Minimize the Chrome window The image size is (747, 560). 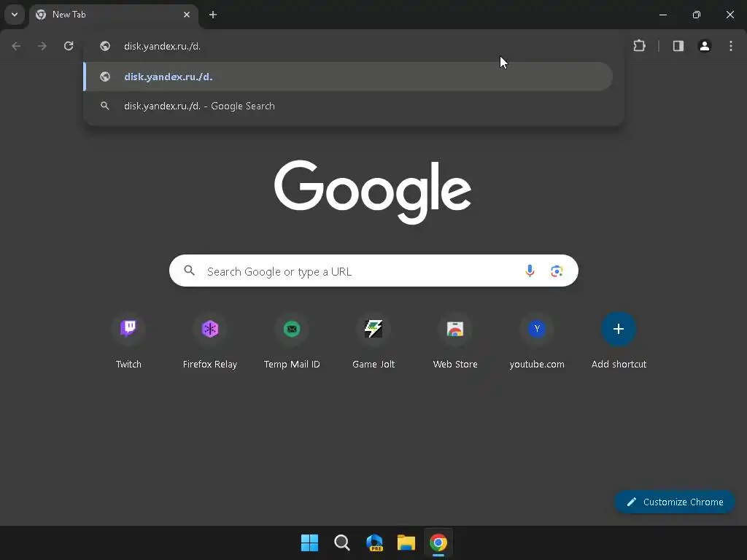(x=662, y=15)
